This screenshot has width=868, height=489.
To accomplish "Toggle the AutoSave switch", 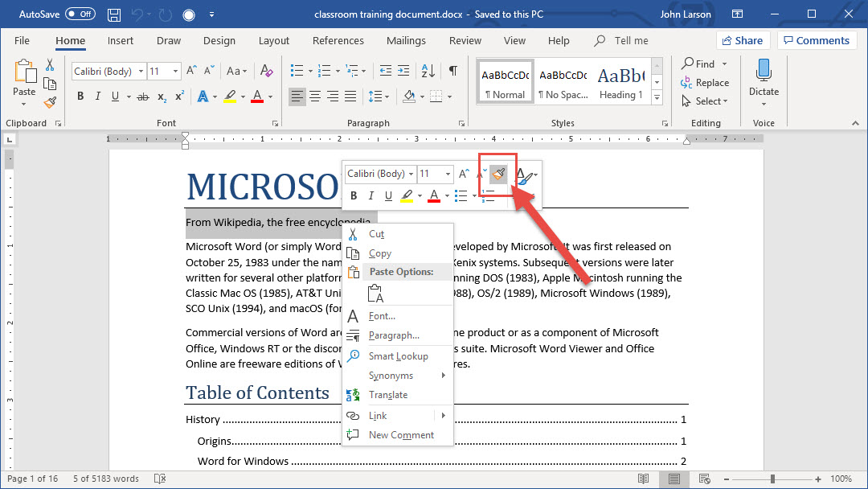I will click(80, 14).
